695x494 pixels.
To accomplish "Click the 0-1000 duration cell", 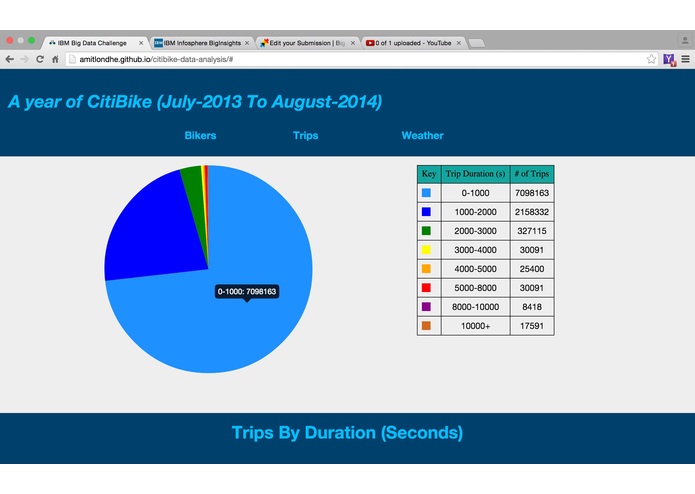I will coord(476,193).
